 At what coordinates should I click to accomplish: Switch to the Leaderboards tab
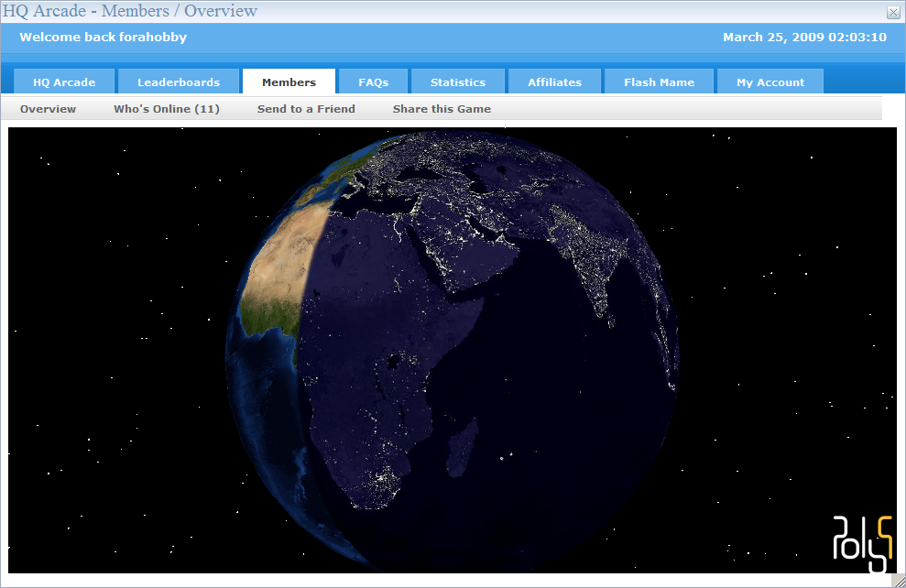[x=179, y=82]
